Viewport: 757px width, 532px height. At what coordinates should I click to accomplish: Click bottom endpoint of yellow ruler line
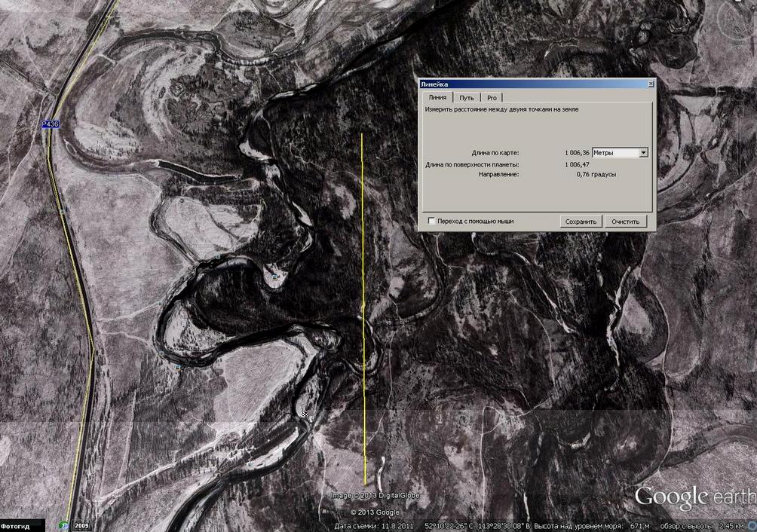click(365, 485)
